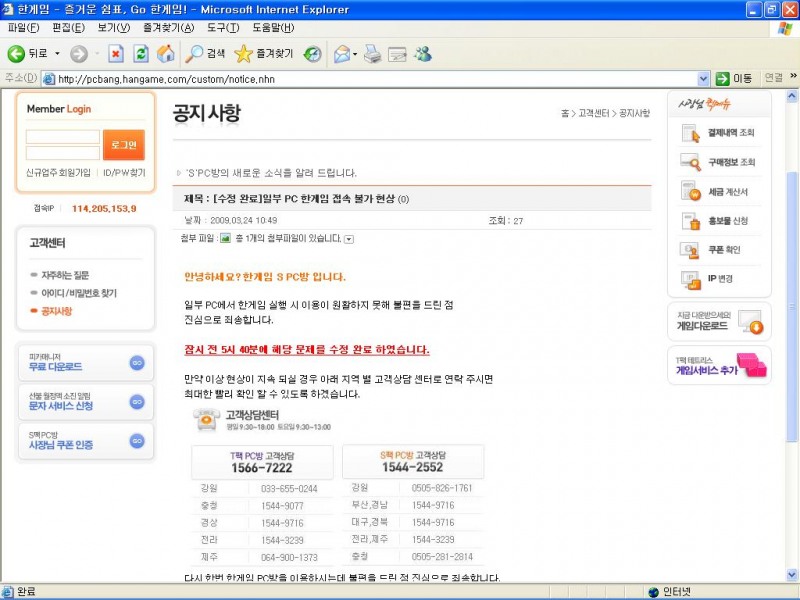The height and width of the screenshot is (600, 800).
Task: Open 아이디/비밀번호 찾기 in 고객센터
Action: pyautogui.click(x=79, y=293)
